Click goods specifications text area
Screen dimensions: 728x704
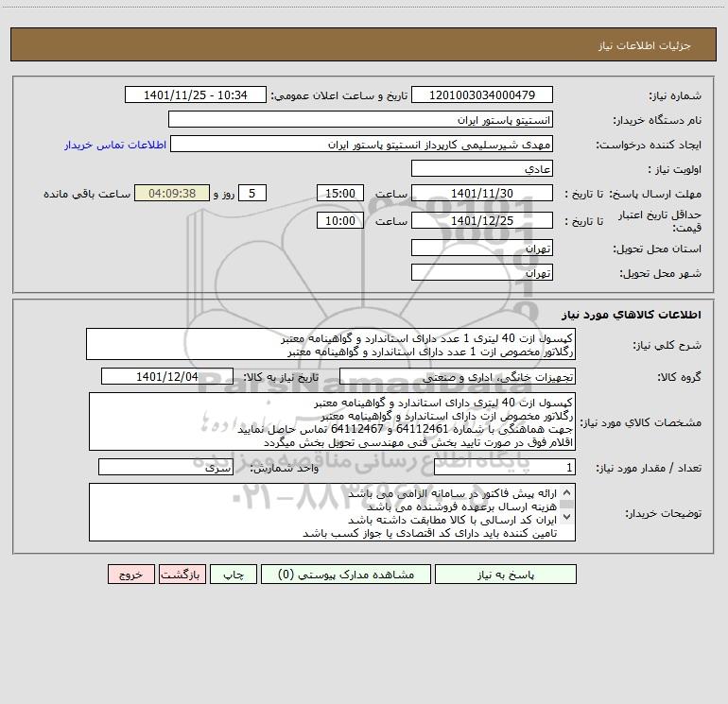coord(332,421)
